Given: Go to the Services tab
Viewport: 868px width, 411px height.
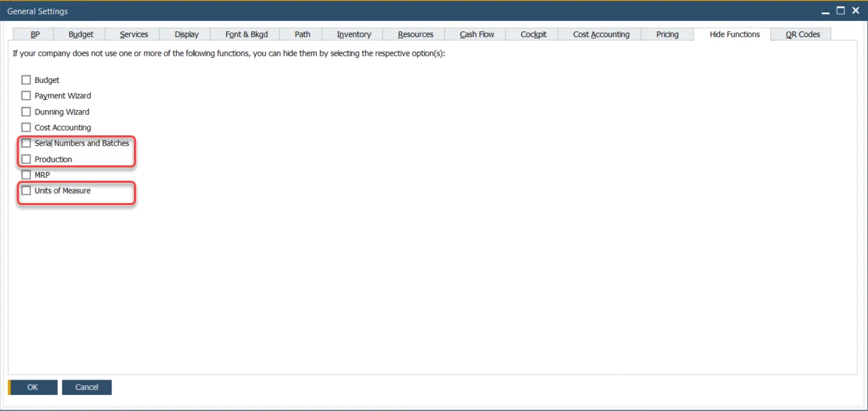Looking at the screenshot, I should [133, 33].
